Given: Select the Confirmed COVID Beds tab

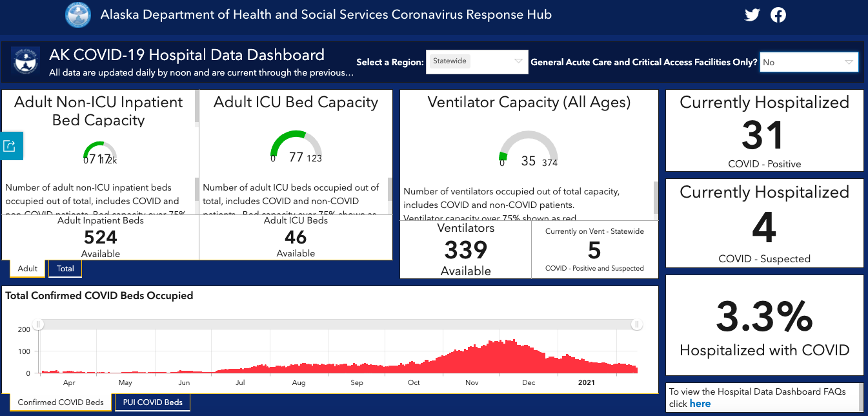Looking at the screenshot, I should [x=61, y=402].
